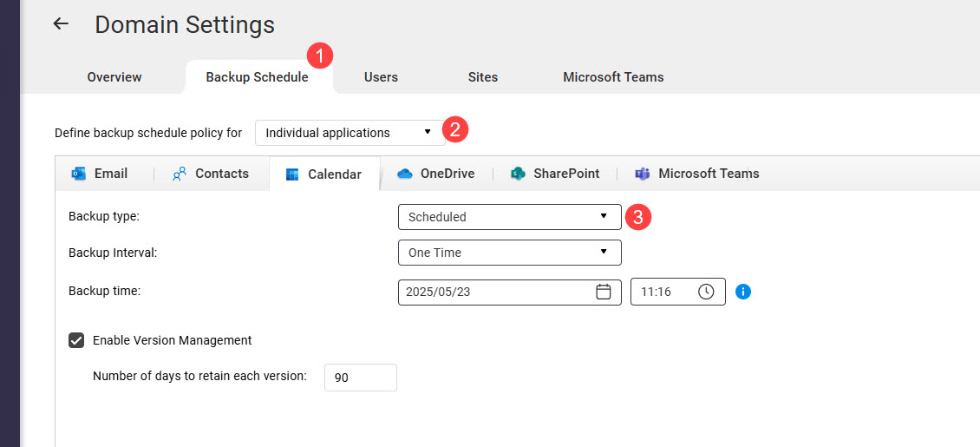The width and height of the screenshot is (980, 447).
Task: Click the days to retain input field
Action: point(360,378)
